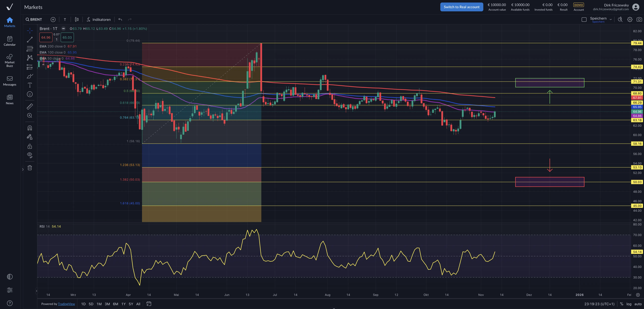Select the trend line drawing tool
This screenshot has width=644, height=309.
[x=30, y=40]
